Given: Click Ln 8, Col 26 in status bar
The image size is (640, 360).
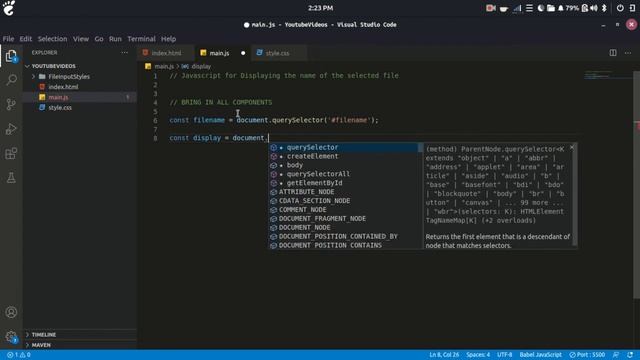Looking at the screenshot, I should [x=444, y=355].
